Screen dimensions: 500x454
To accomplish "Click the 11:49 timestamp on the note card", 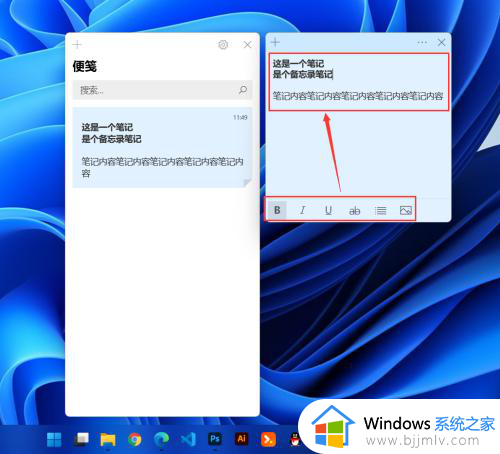I will coord(240,117).
